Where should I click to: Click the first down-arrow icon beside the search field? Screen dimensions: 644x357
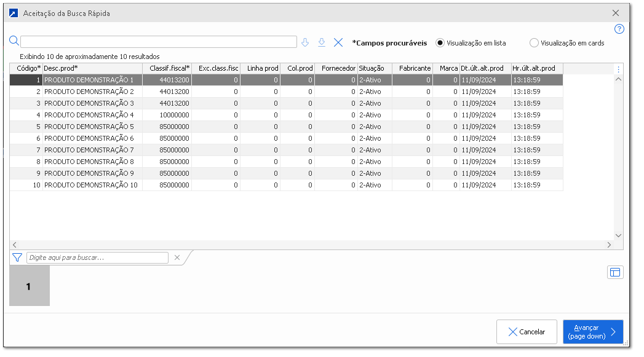click(305, 42)
